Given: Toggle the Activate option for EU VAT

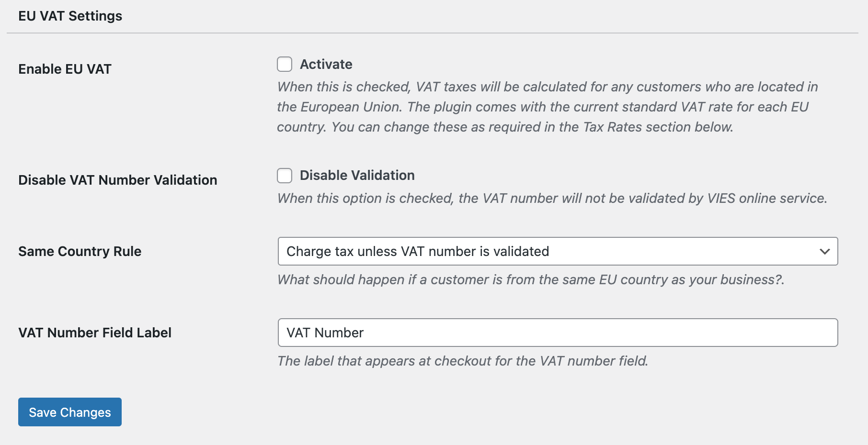Looking at the screenshot, I should (284, 64).
